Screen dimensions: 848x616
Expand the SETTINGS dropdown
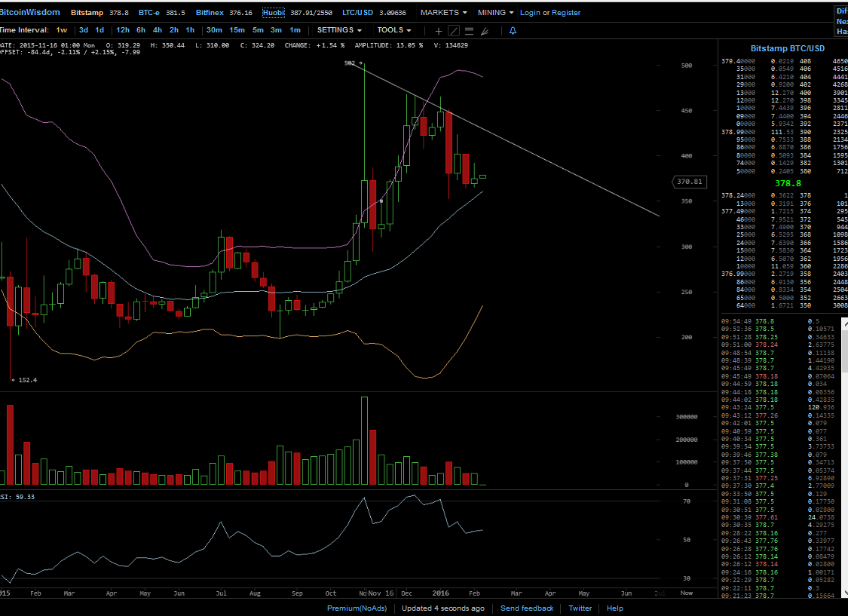(339, 30)
